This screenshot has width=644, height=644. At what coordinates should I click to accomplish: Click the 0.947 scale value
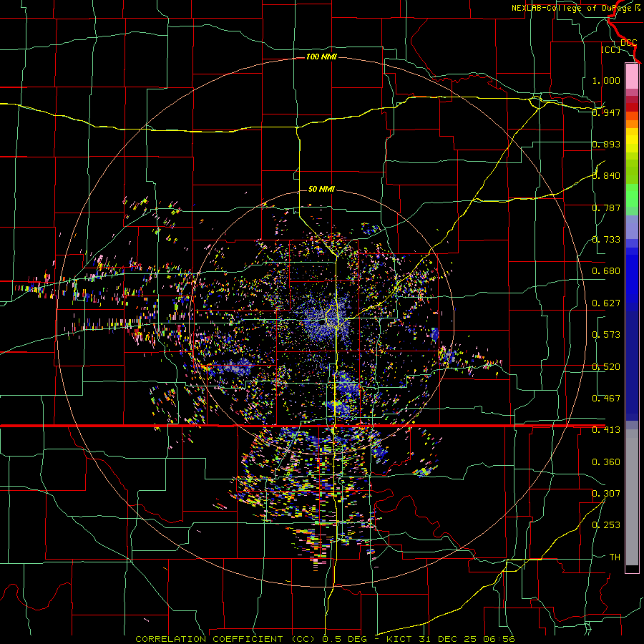[606, 112]
